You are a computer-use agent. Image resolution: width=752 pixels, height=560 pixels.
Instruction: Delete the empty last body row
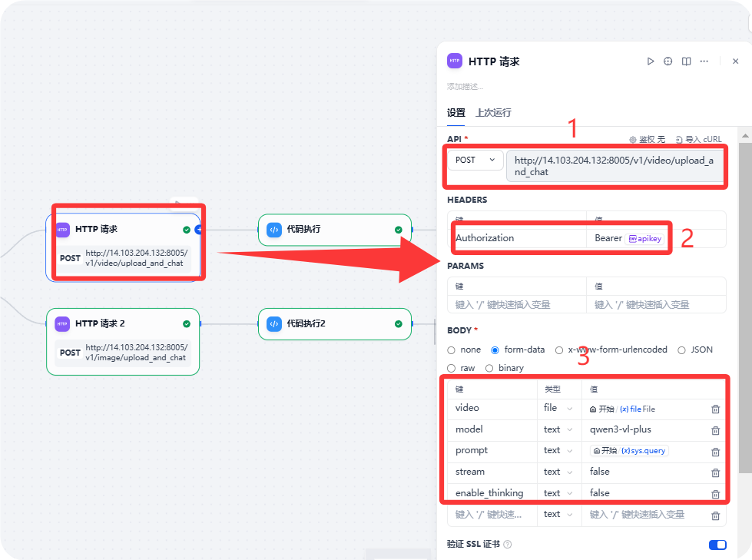(716, 515)
